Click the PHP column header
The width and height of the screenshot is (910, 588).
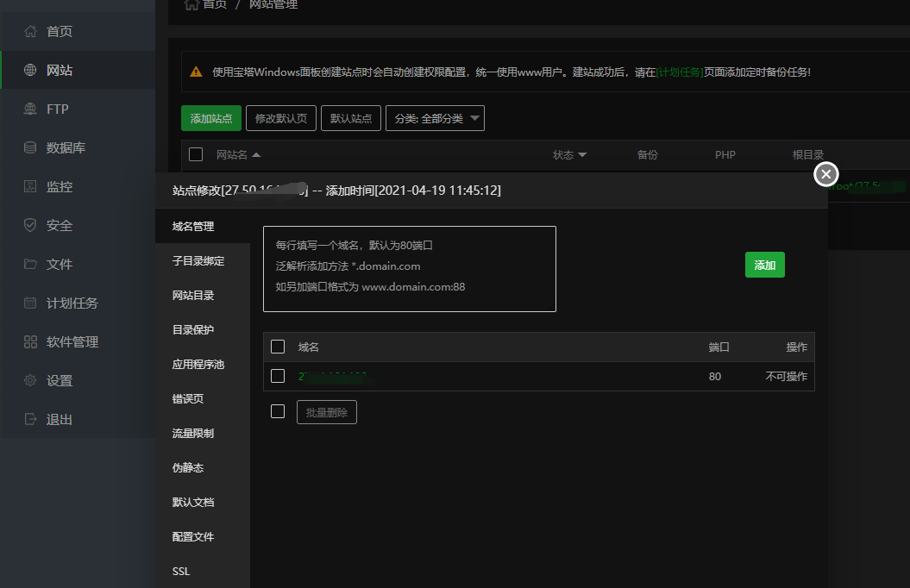click(x=725, y=155)
